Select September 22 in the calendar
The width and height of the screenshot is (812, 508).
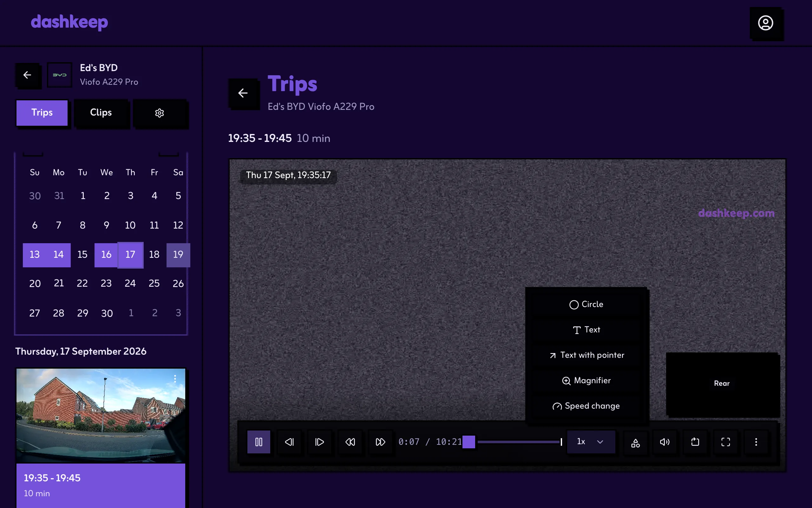(x=82, y=284)
